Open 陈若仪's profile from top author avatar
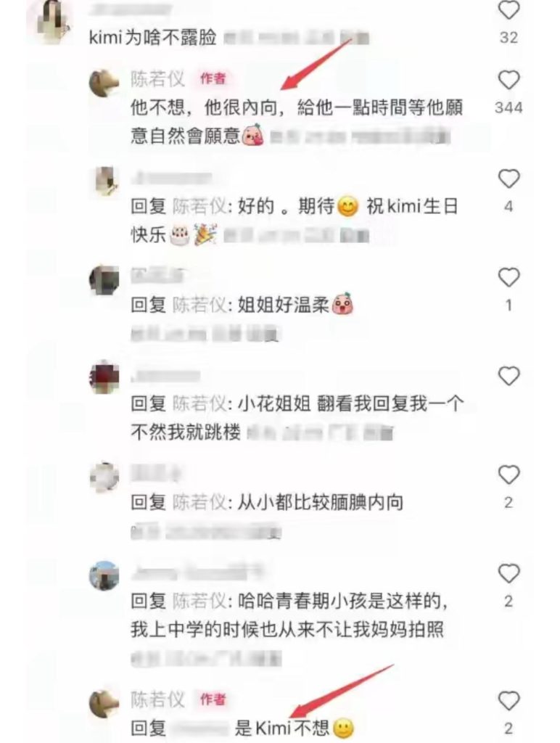 104,83
